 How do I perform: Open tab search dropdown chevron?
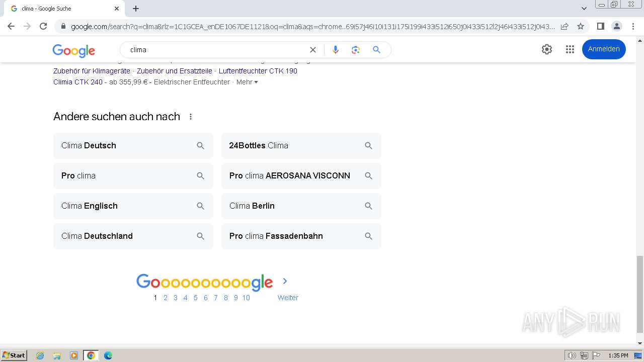tap(584, 9)
